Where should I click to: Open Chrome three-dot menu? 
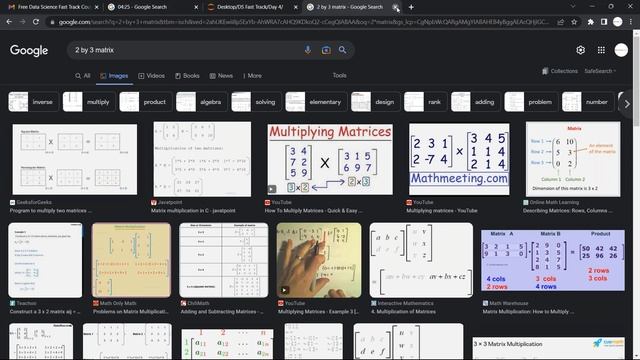click(x=631, y=22)
